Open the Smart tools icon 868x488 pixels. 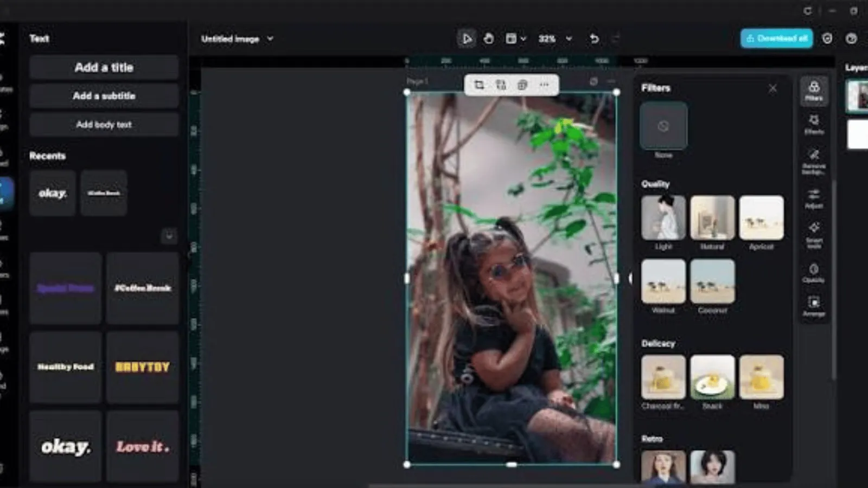click(814, 235)
